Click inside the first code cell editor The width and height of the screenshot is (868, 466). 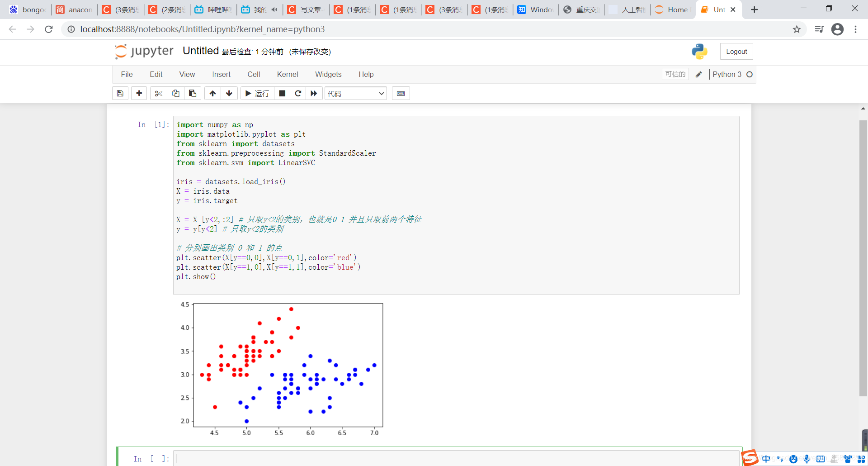456,205
